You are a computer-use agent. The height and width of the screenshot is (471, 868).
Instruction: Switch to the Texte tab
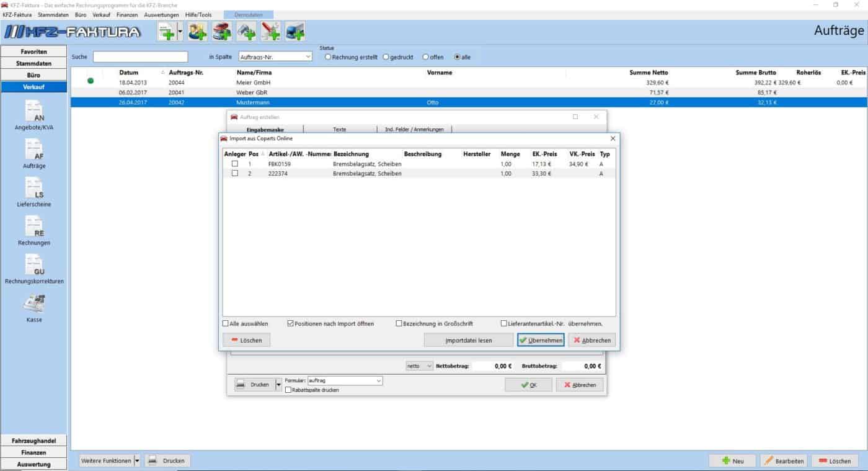pos(340,129)
